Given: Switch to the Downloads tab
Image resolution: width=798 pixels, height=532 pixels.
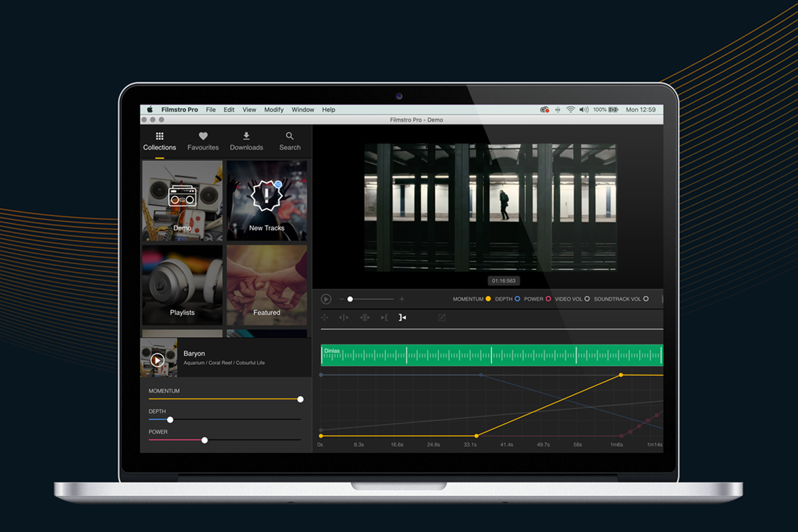Looking at the screenshot, I should pos(246,140).
